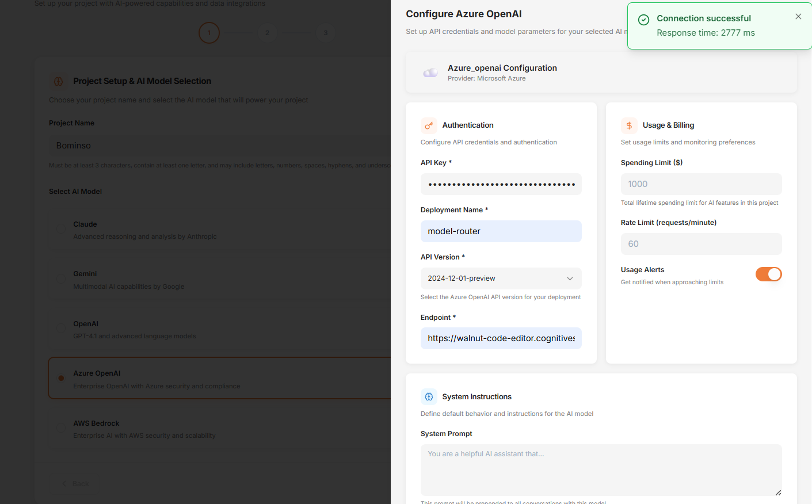Screen dimensions: 812x504
Task: Click the API Key password field
Action: pyautogui.click(x=501, y=185)
